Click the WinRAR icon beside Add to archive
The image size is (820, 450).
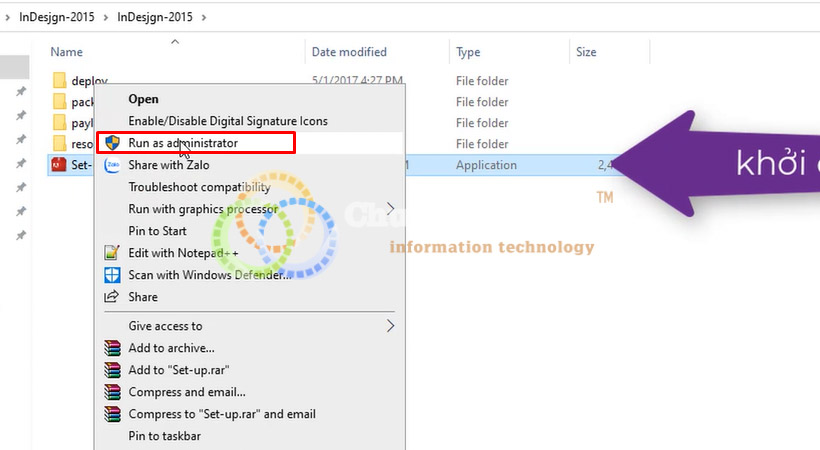pos(112,348)
